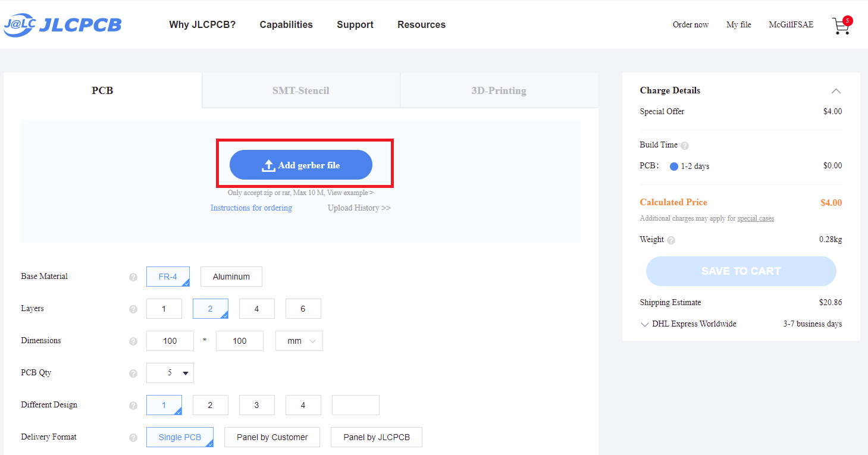The width and height of the screenshot is (868, 455).
Task: Click the Special Offer label
Action: pos(662,111)
